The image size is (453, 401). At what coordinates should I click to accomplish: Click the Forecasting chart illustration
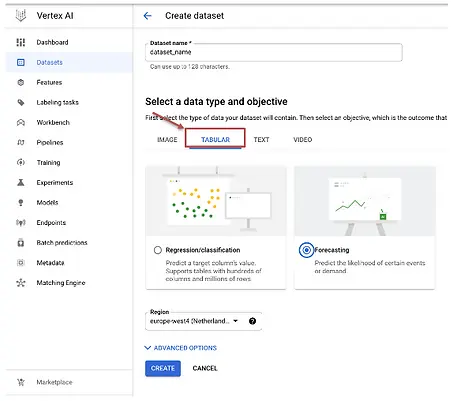[x=365, y=200]
